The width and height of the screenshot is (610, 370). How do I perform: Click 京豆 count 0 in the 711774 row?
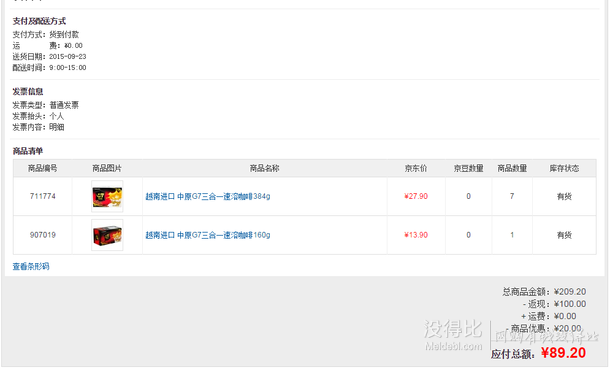click(x=468, y=196)
